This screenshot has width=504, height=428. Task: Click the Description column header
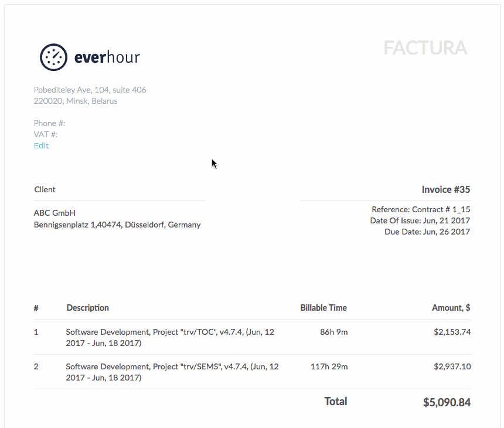[x=88, y=308]
